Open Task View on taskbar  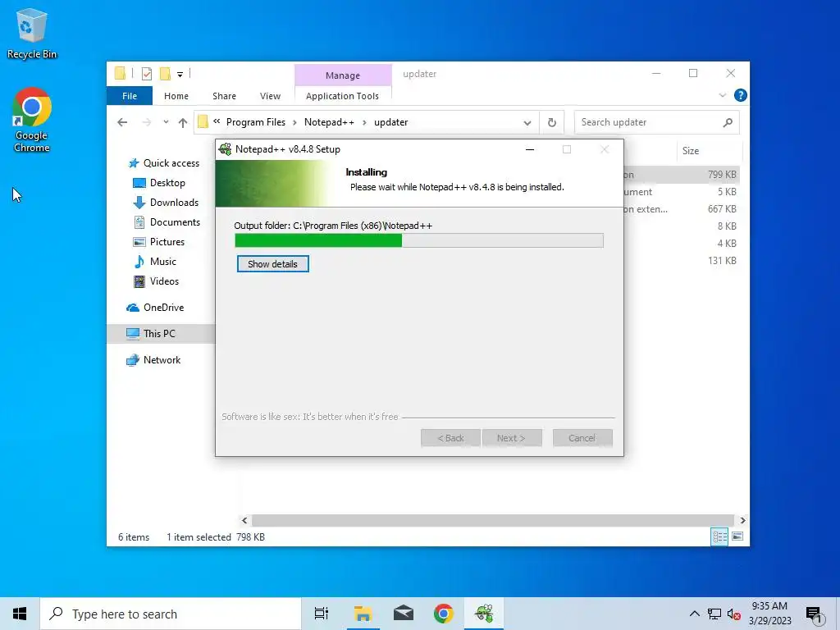(321, 614)
